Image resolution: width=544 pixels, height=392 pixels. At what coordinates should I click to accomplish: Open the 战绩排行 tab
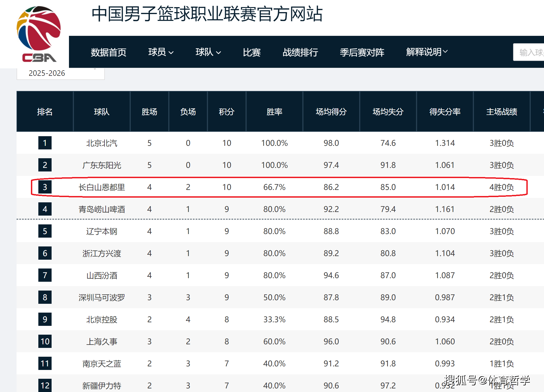[300, 52]
